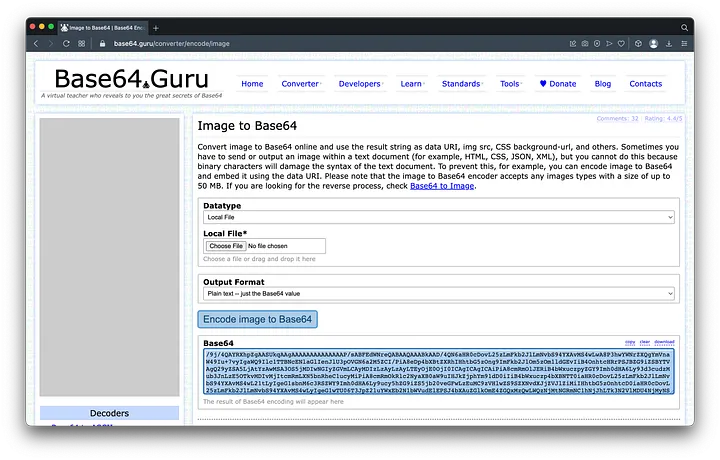Click the copy link above the result
Screen dimensions: 720x460
pyautogui.click(x=630, y=342)
